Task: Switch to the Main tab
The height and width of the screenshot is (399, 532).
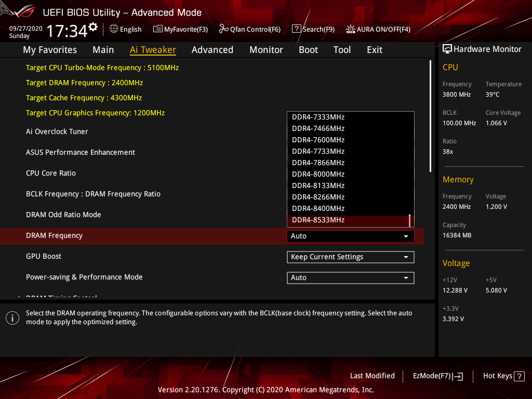Action: (103, 50)
